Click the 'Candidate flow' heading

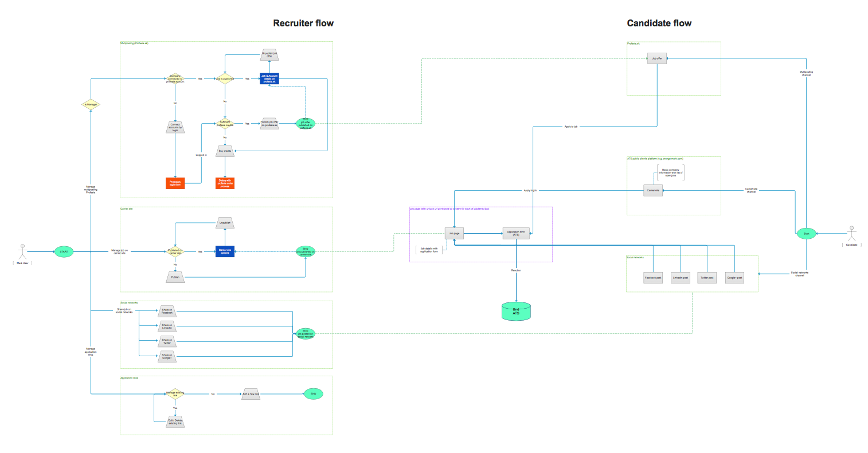click(x=659, y=23)
